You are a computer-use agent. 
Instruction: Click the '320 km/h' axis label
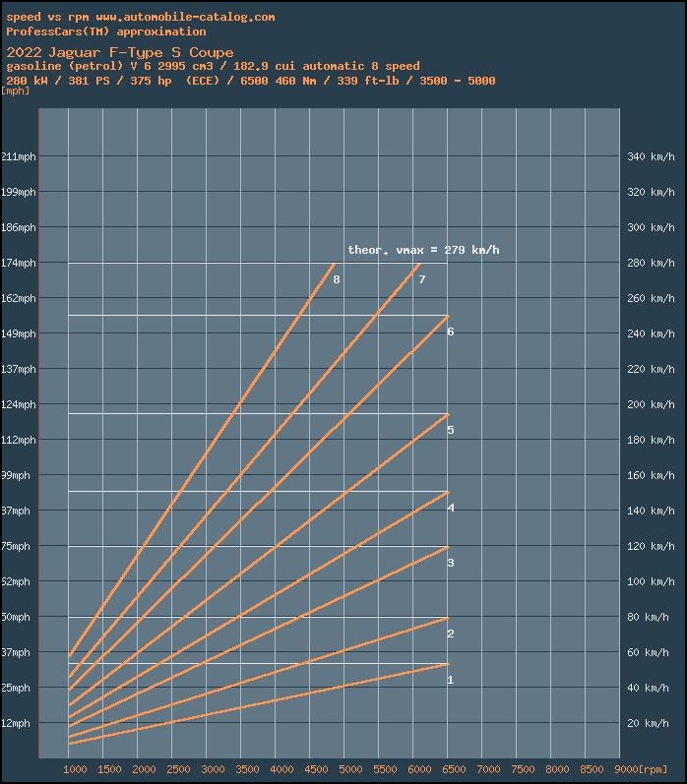tap(651, 192)
